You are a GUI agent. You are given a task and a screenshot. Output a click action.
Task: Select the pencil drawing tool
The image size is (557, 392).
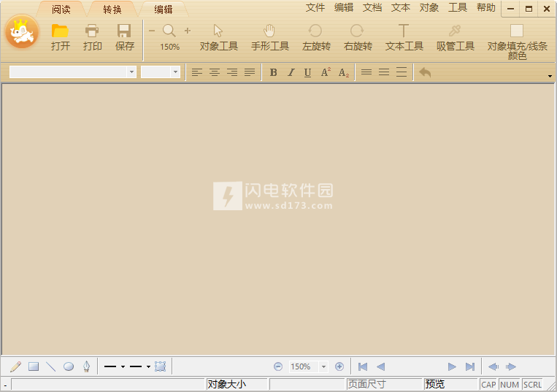tap(15, 366)
